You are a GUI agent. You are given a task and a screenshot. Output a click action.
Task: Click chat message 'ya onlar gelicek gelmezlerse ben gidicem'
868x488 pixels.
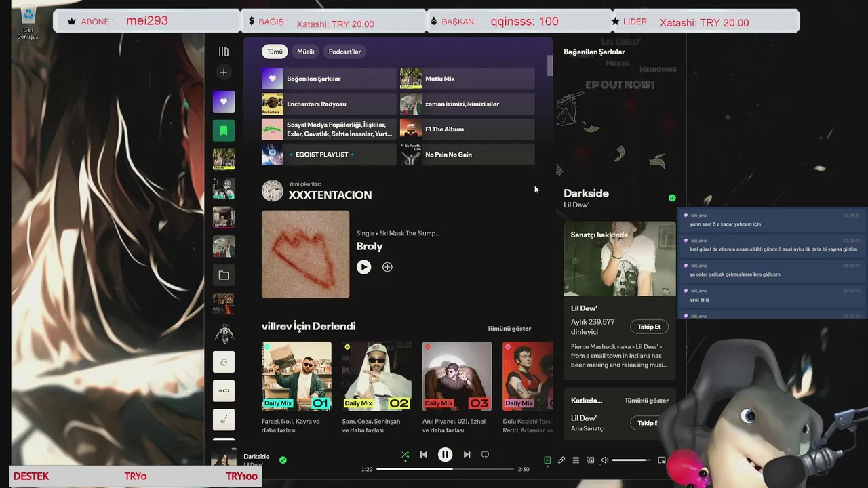pyautogui.click(x=734, y=274)
